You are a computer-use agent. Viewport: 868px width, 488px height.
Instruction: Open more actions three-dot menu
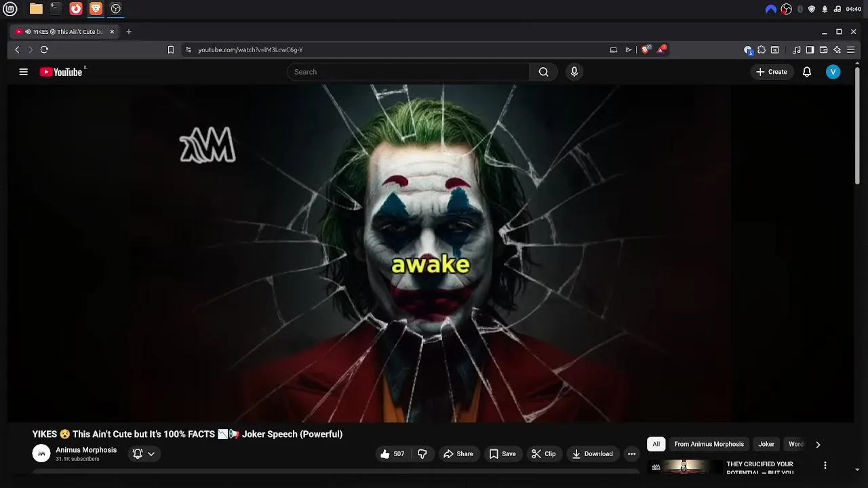click(x=631, y=454)
